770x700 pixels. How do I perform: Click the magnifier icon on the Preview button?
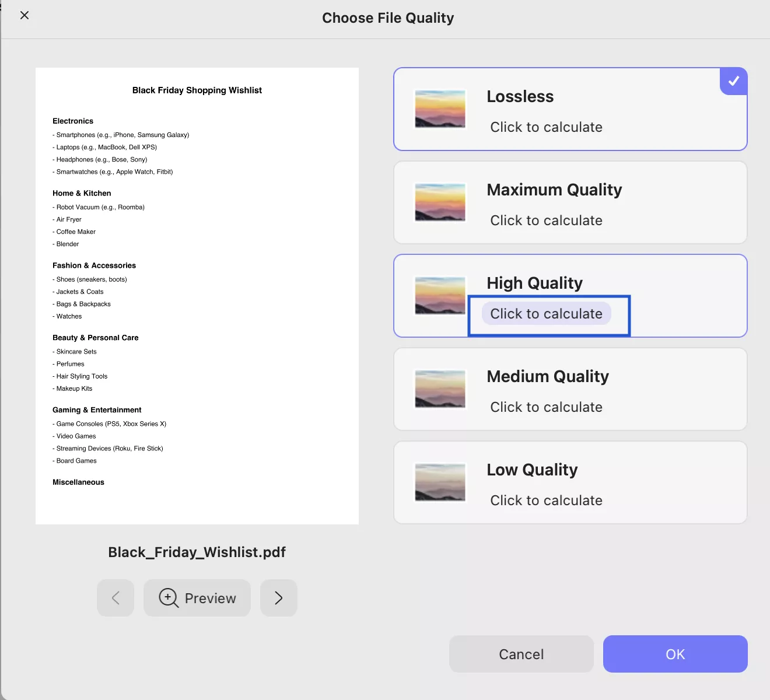pyautogui.click(x=167, y=598)
